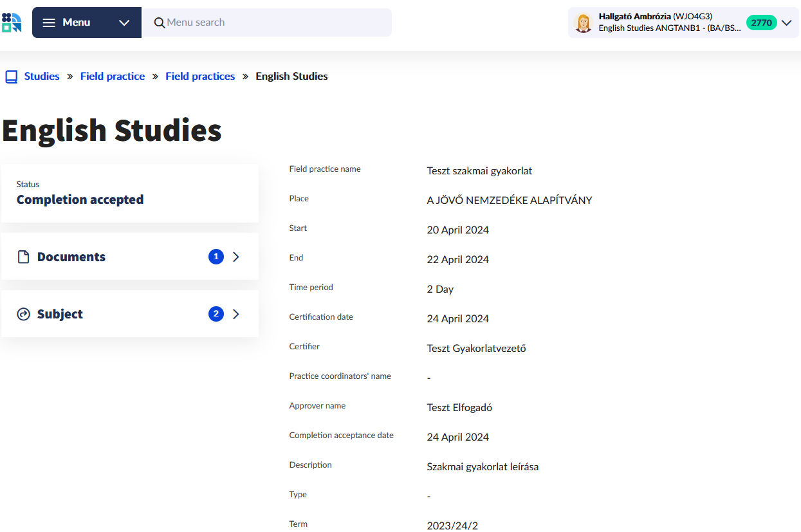801x532 pixels.
Task: Click the Documents count badge showing 1
Action: click(216, 257)
